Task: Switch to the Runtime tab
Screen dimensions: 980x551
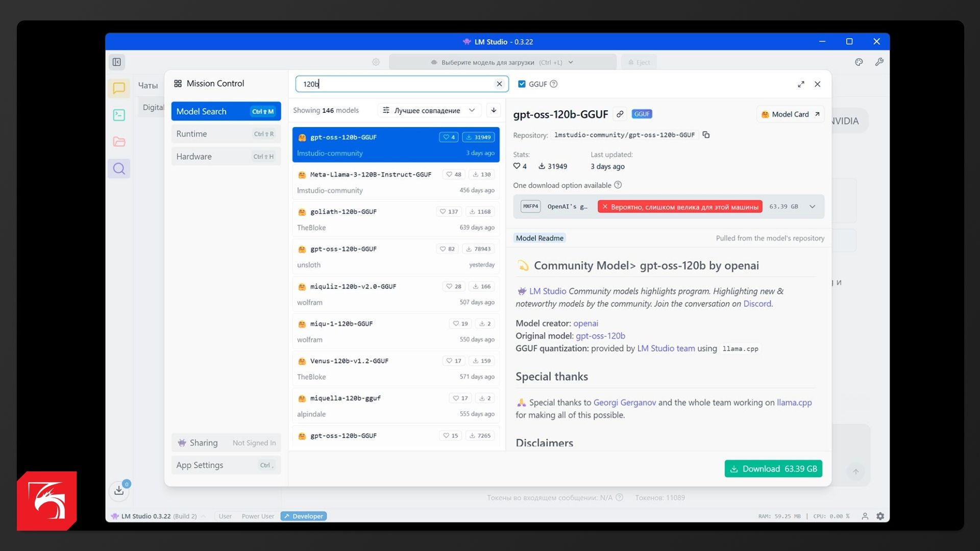Action: coord(226,134)
